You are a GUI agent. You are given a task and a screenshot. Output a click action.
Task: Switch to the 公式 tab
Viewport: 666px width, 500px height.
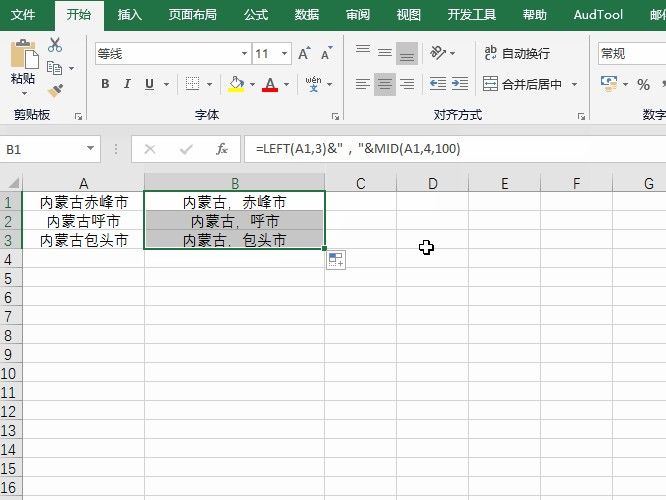point(256,15)
